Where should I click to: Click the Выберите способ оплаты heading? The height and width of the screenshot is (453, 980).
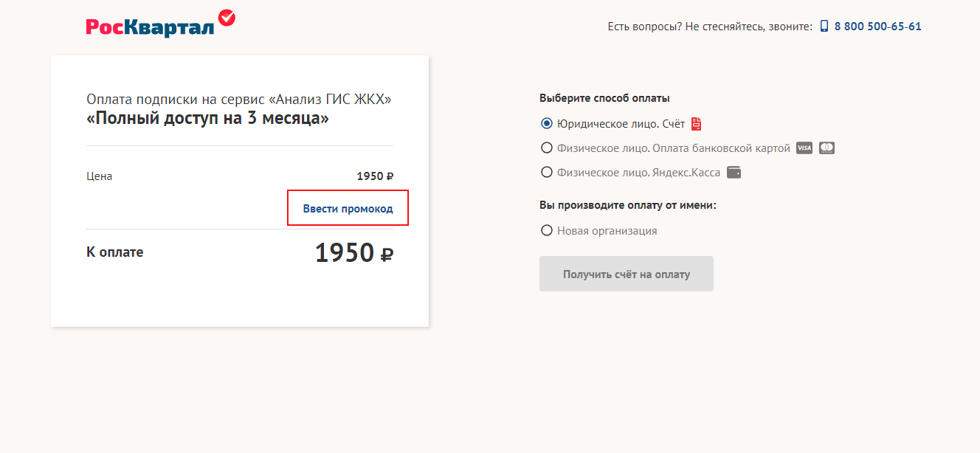click(x=604, y=98)
